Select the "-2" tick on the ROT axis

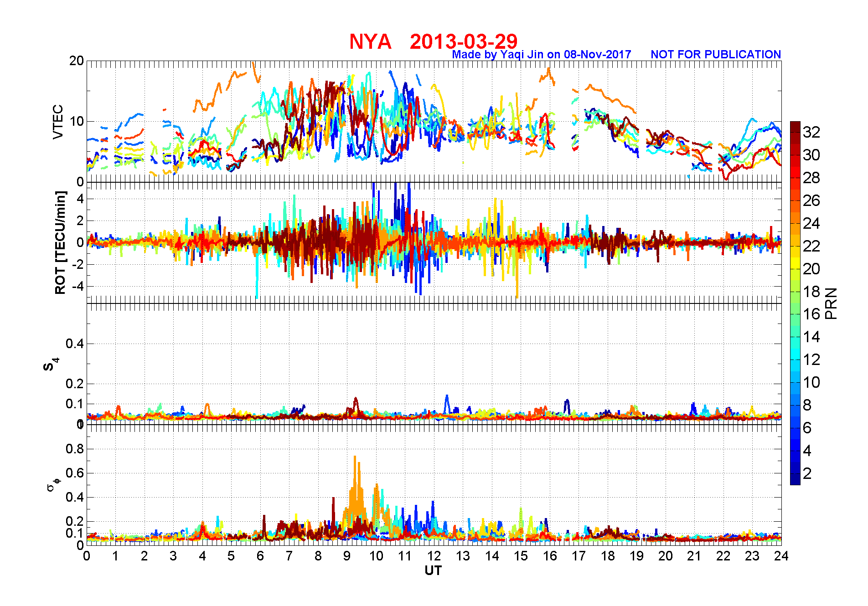tap(78, 264)
